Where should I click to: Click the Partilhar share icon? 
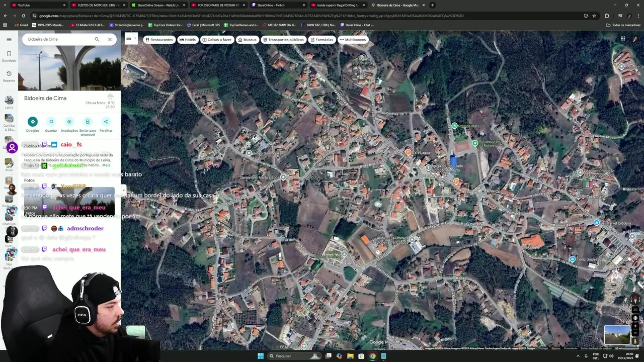point(106,122)
